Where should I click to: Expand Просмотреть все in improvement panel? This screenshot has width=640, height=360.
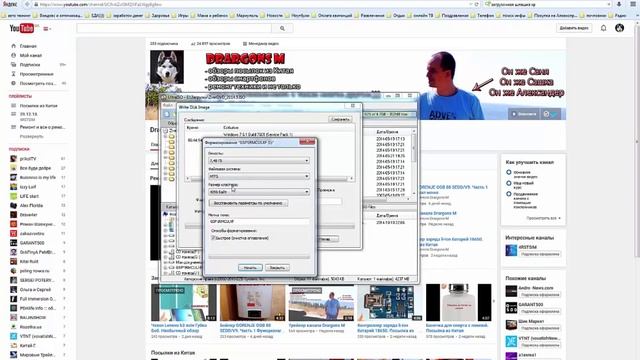[543, 218]
